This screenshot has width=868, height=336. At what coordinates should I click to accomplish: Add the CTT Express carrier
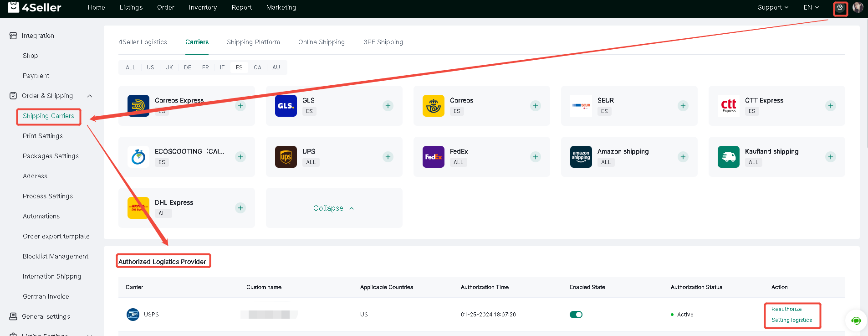(x=831, y=106)
